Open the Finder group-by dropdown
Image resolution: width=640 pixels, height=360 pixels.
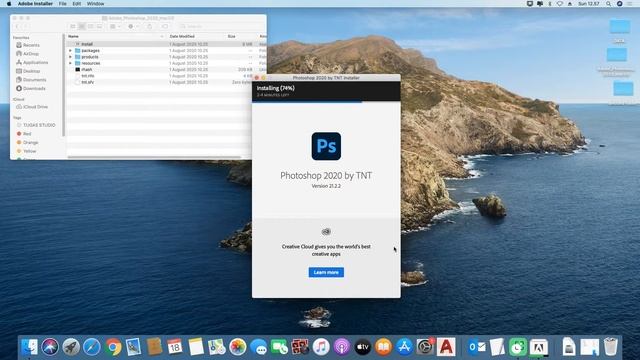coord(116,27)
